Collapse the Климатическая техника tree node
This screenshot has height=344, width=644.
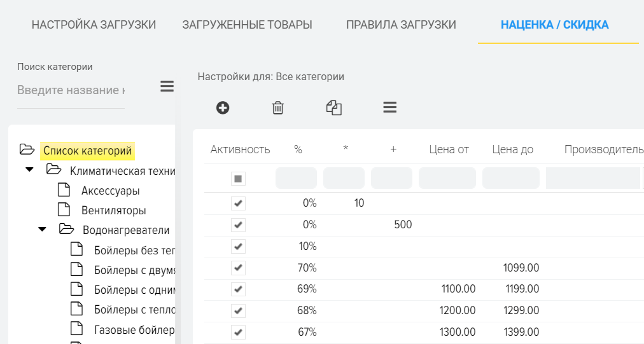(x=29, y=170)
